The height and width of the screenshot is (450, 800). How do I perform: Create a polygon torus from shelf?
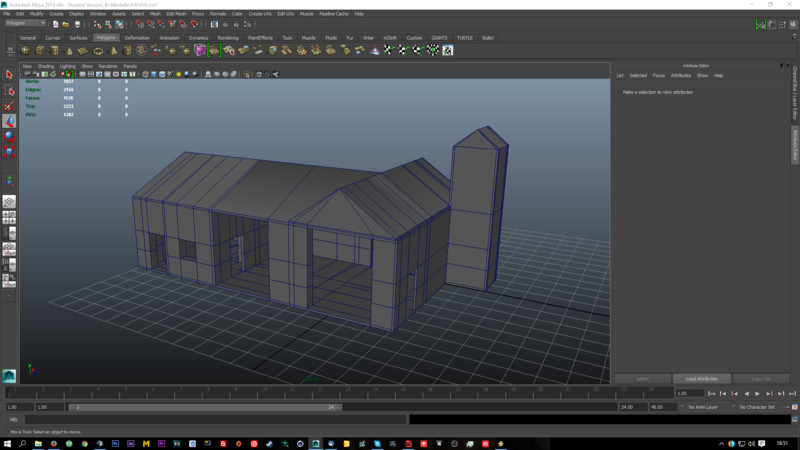click(98, 50)
